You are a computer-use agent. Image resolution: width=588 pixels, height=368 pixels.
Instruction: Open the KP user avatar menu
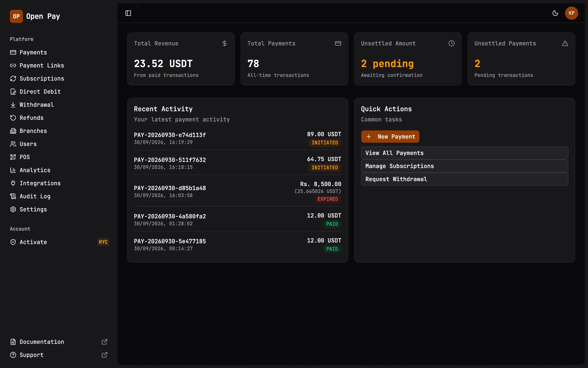click(571, 13)
